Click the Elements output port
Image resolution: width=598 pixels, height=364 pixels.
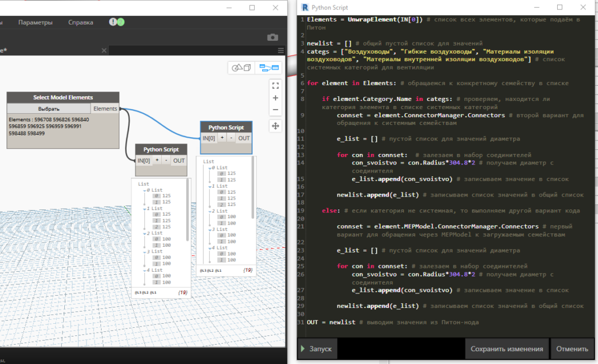click(105, 108)
